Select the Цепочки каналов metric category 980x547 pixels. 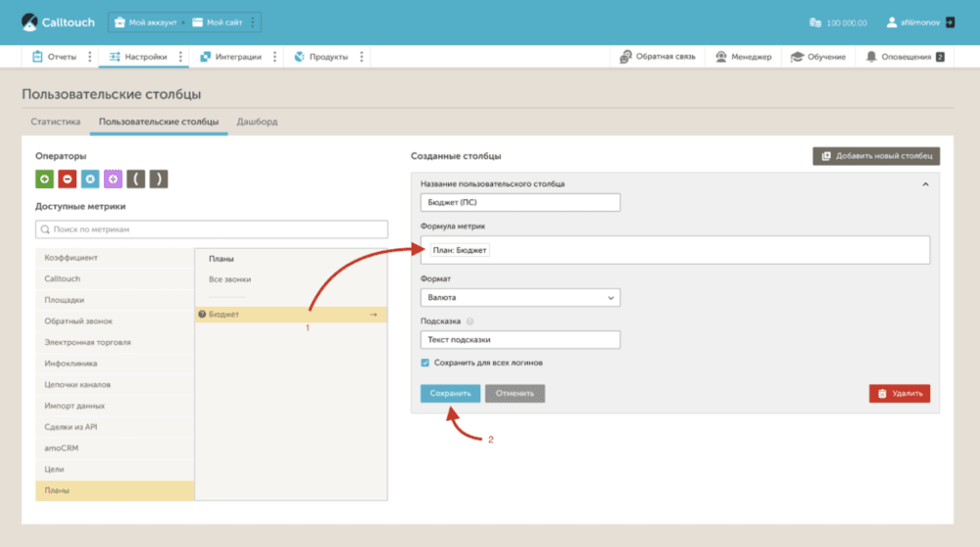(x=115, y=385)
